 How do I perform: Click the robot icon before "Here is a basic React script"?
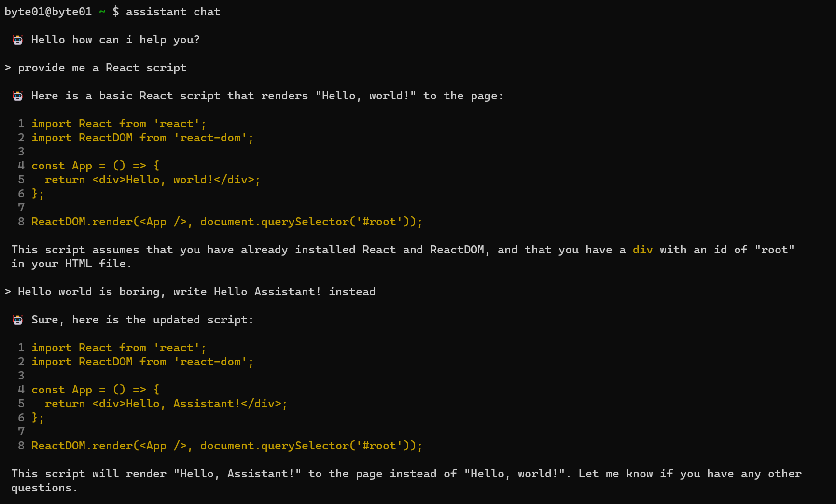coord(18,96)
